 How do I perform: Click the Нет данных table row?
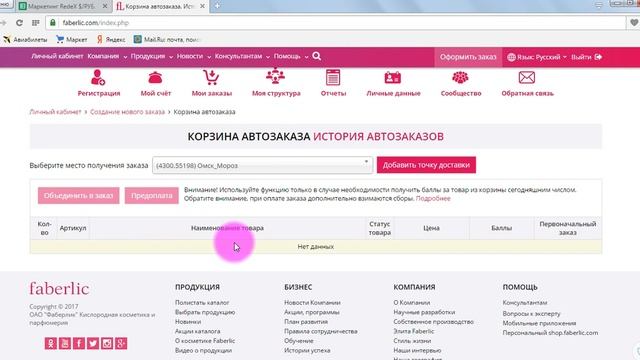coord(316,247)
